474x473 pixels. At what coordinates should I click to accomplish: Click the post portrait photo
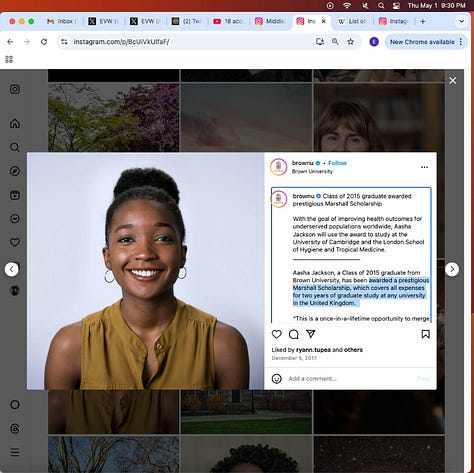click(145, 271)
